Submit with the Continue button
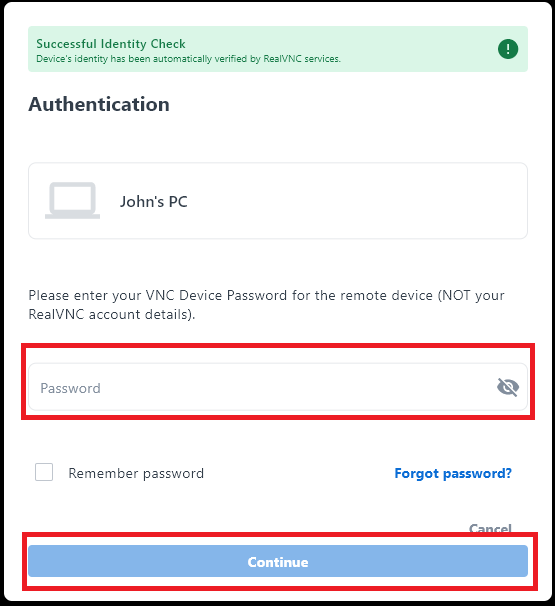 (278, 561)
